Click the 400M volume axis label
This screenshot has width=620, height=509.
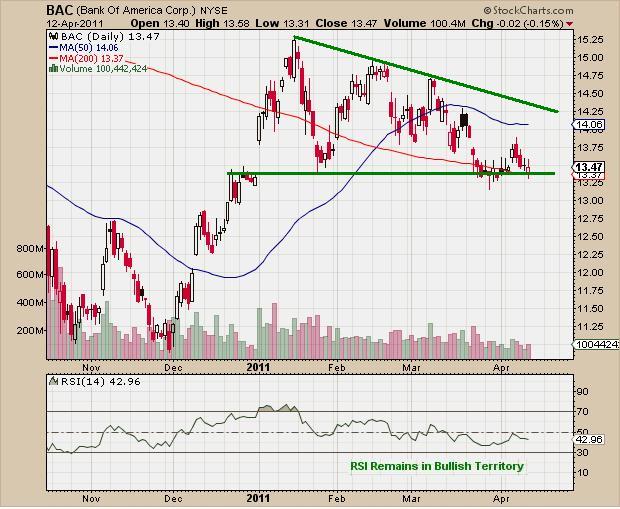30,303
